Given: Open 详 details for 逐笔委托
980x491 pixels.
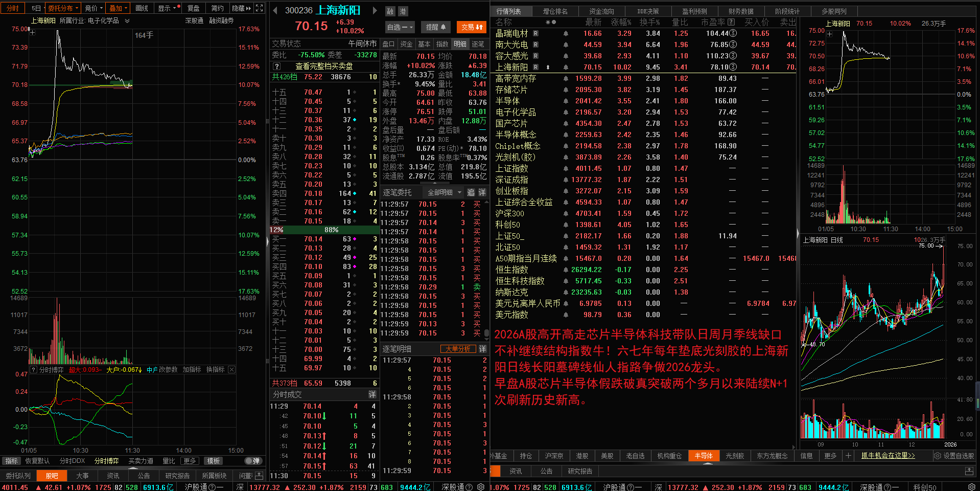Looking at the screenshot, I should click(x=482, y=192).
